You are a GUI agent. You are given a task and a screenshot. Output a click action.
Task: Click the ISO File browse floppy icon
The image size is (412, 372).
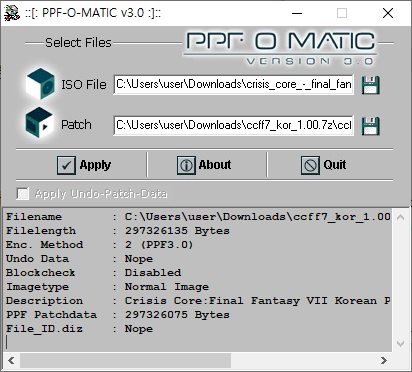(370, 85)
